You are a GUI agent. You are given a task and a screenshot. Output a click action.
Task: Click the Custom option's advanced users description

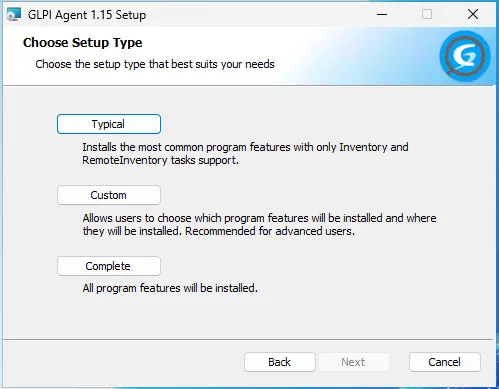point(259,224)
